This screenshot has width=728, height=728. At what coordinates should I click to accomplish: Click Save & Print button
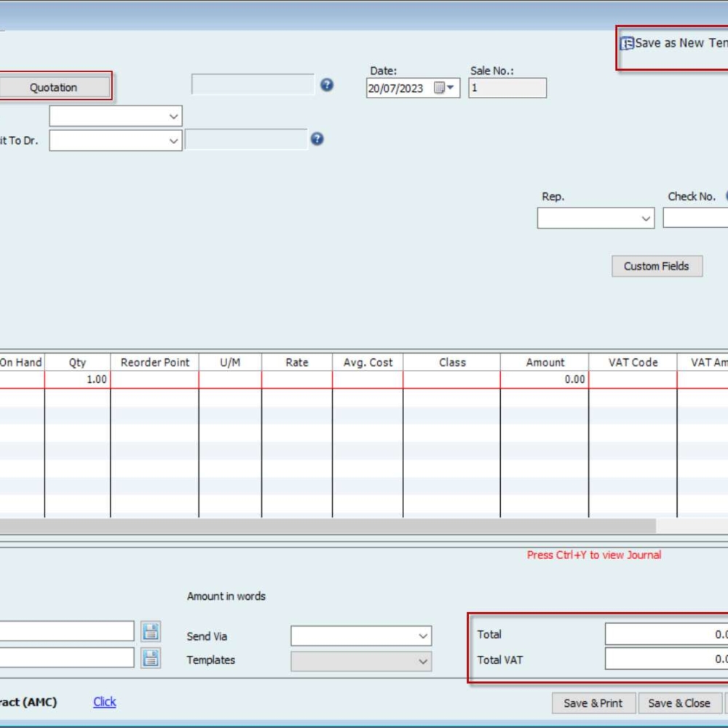pyautogui.click(x=593, y=703)
